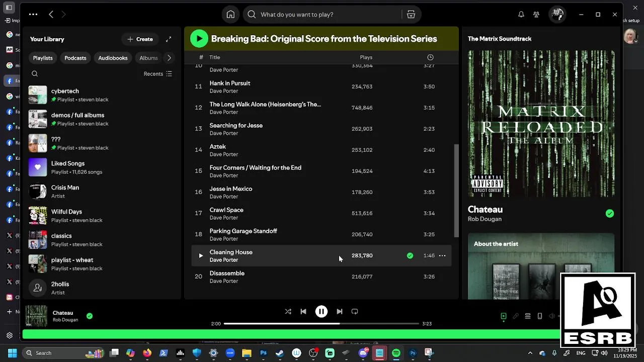Viewport: 644px width, 362px height.
Task: Click the track list vertical scrollbar
Action: (x=456, y=191)
